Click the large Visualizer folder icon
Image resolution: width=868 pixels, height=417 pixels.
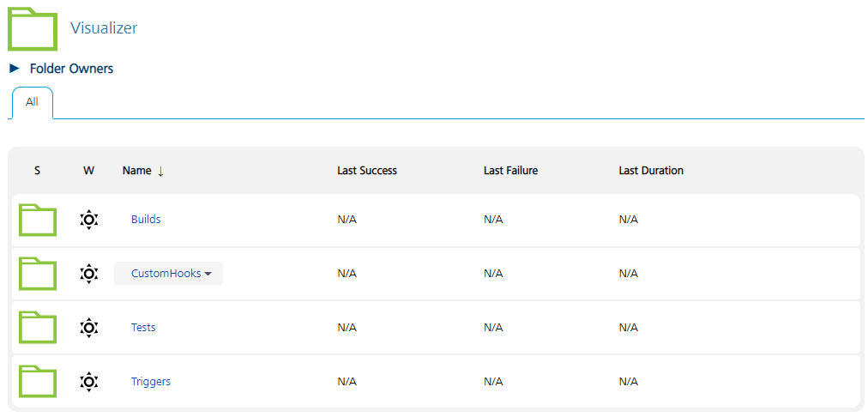(x=33, y=28)
